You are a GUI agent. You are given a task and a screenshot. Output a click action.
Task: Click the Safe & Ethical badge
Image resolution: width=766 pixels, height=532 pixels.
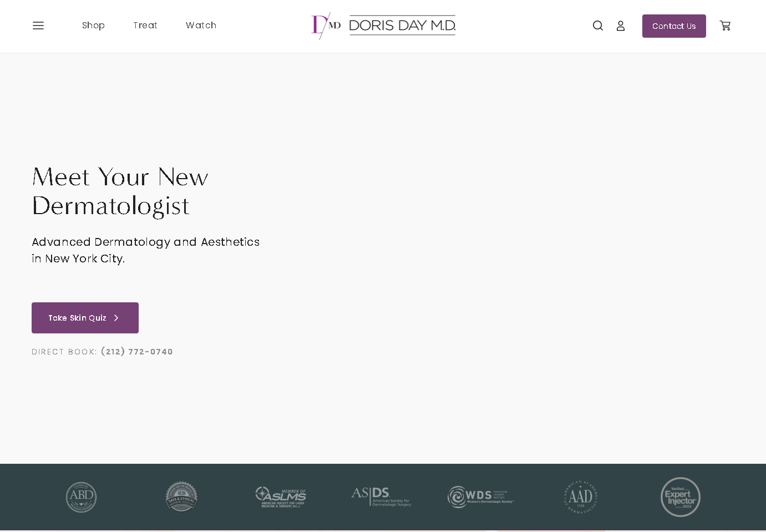181,496
